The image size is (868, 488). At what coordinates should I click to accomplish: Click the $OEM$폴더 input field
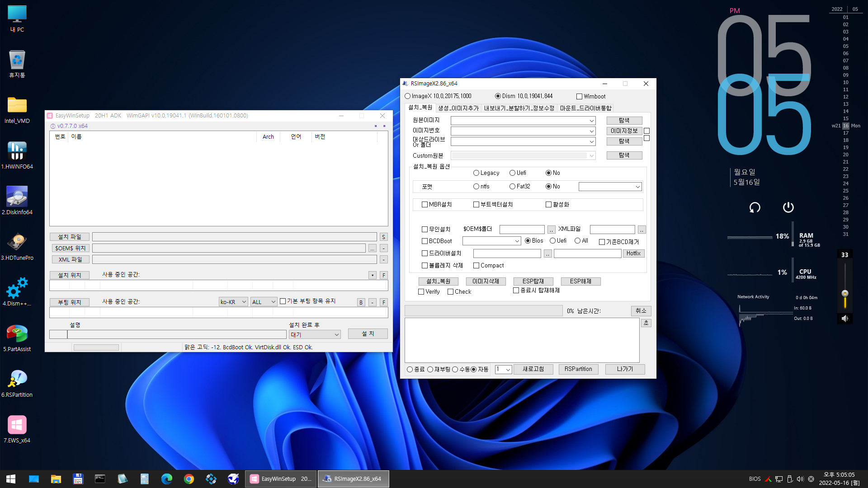click(x=522, y=230)
